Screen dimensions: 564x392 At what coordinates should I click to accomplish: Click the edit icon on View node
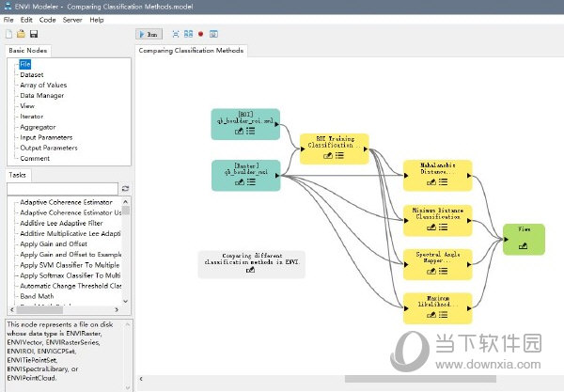click(x=523, y=246)
